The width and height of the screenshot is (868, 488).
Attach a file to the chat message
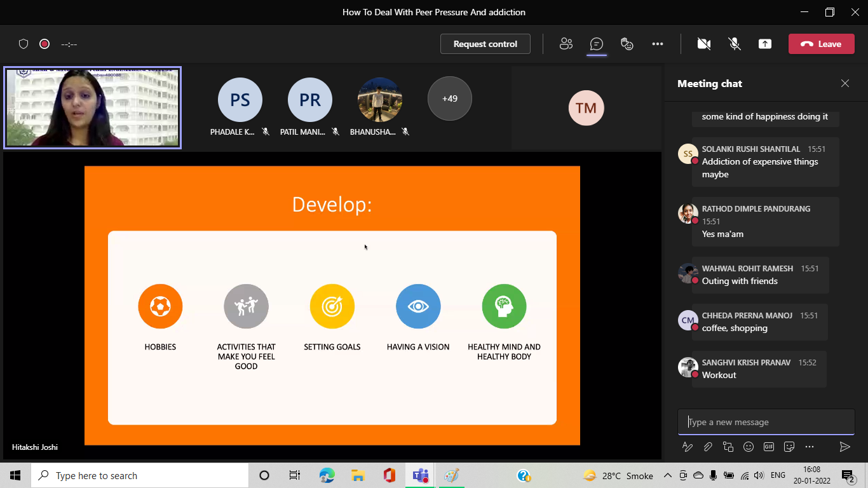(708, 447)
